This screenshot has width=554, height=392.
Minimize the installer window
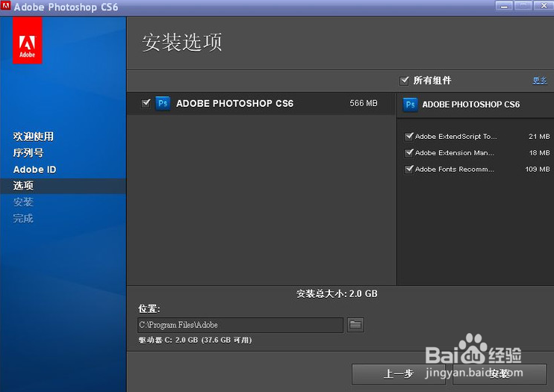[x=504, y=6]
